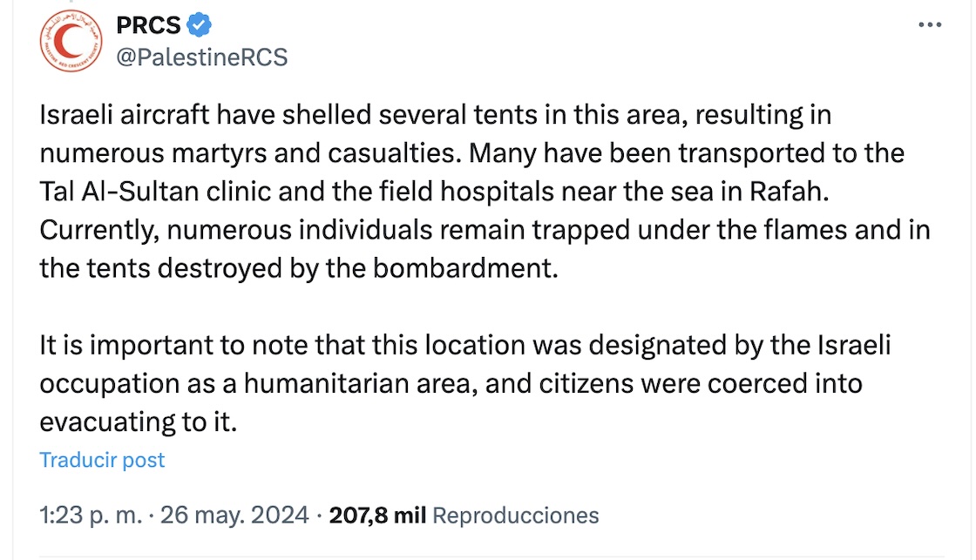Click the Reproducciones label
Image resolution: width=976 pixels, height=560 pixels.
(x=516, y=516)
